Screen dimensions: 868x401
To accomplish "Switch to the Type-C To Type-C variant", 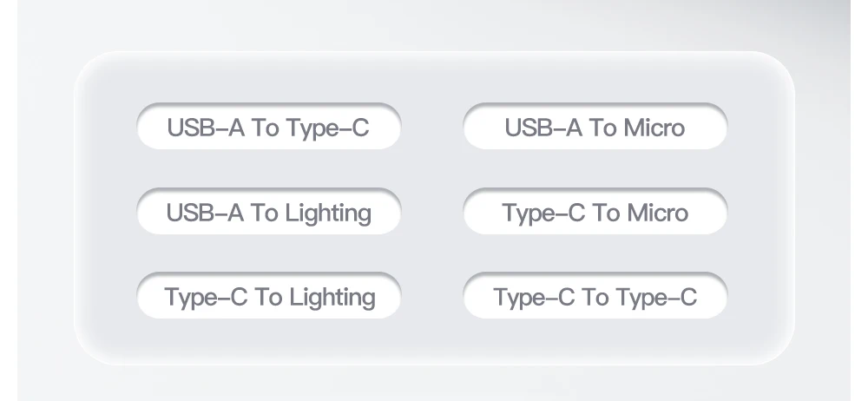I will click(595, 297).
